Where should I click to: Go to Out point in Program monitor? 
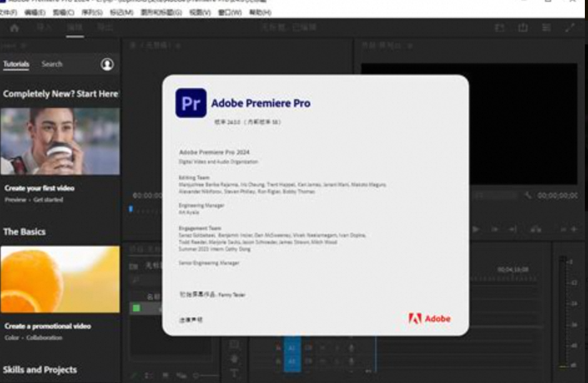coord(512,229)
